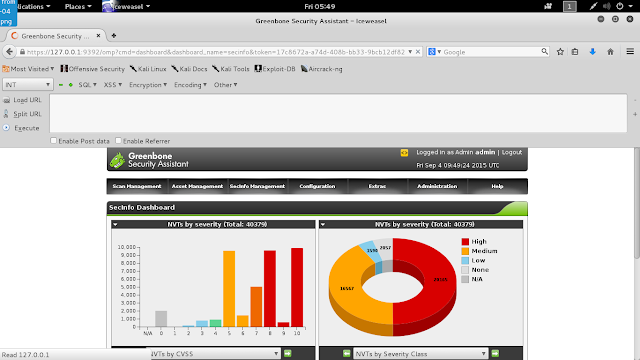Click the High red legend swatch
This screenshot has height=360, width=640.
click(465, 242)
